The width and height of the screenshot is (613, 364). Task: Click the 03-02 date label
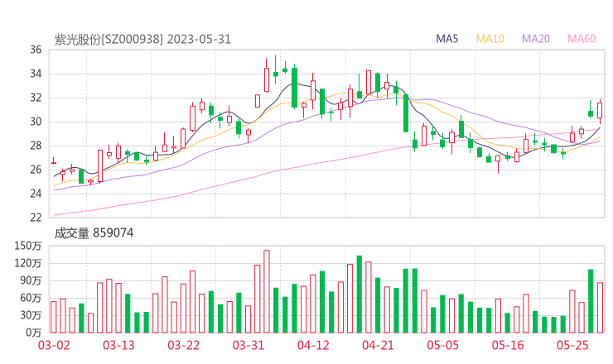click(54, 345)
